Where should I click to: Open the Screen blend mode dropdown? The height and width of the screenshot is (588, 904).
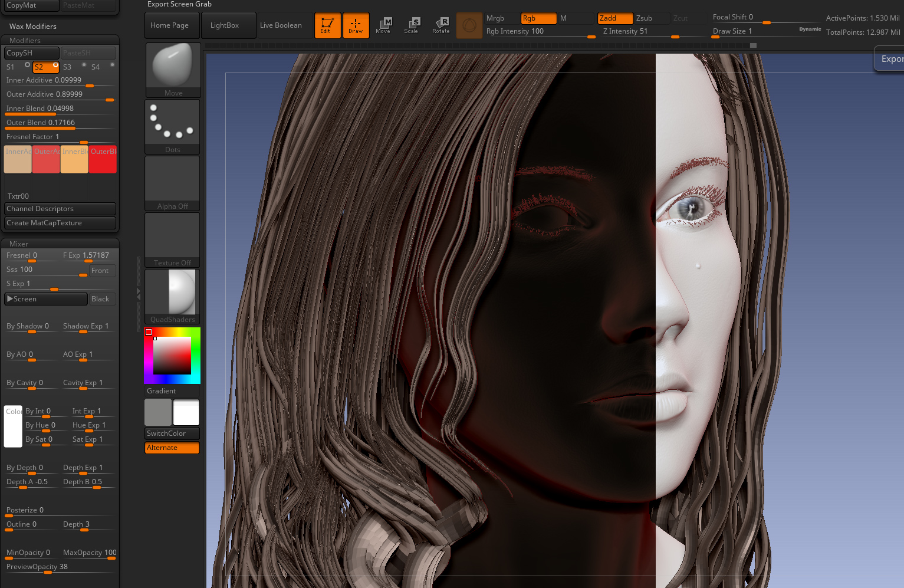pyautogui.click(x=46, y=299)
